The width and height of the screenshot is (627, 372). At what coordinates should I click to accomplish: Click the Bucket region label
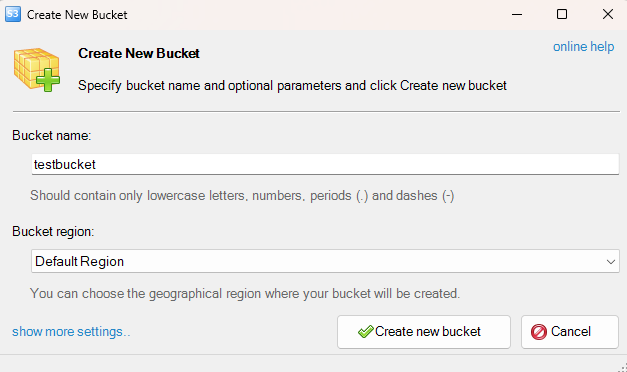(x=53, y=232)
